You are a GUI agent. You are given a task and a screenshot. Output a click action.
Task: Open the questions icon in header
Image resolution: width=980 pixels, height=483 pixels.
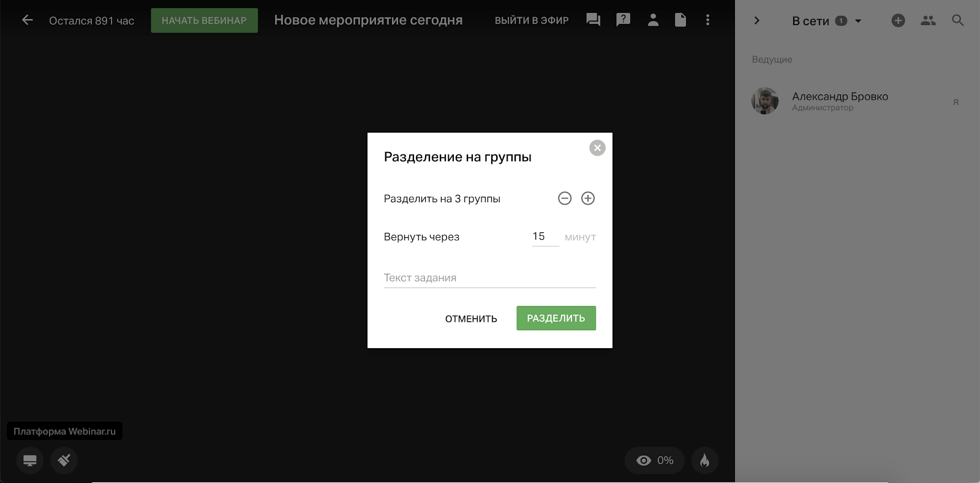click(623, 20)
